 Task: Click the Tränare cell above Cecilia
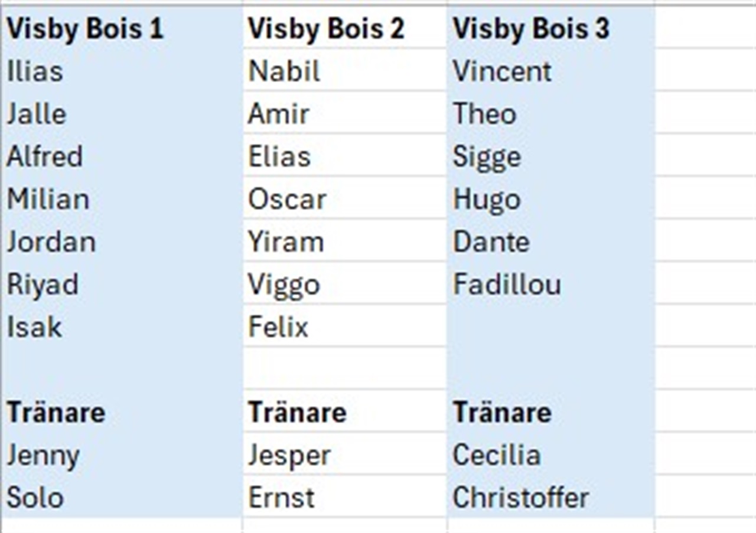[x=550, y=411]
